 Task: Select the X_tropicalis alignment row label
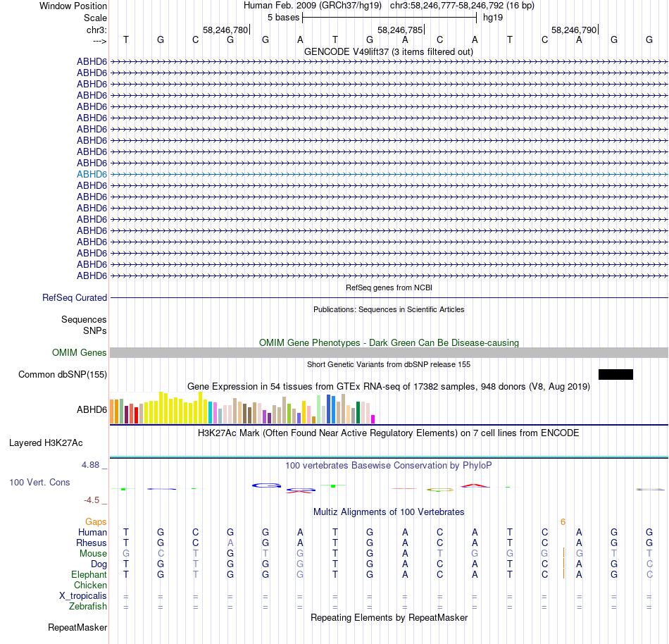[83, 596]
